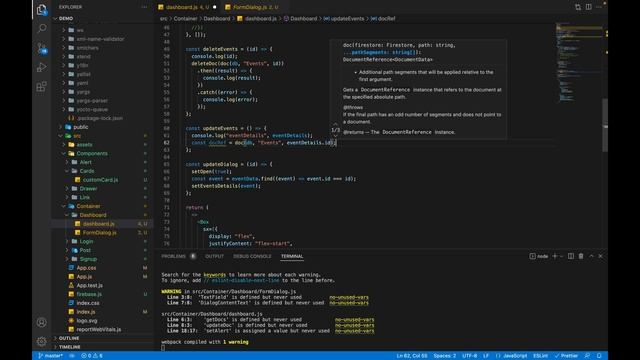
Task: Open firebase.js in Explorer
Action: pyautogui.click(x=89, y=294)
